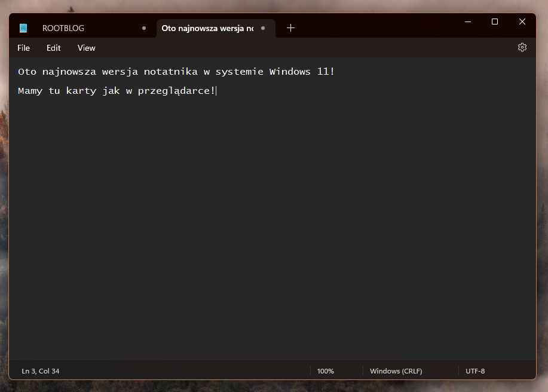Screen dimensions: 548x392
Task: Maximize the Notepad window
Action: pos(495,22)
